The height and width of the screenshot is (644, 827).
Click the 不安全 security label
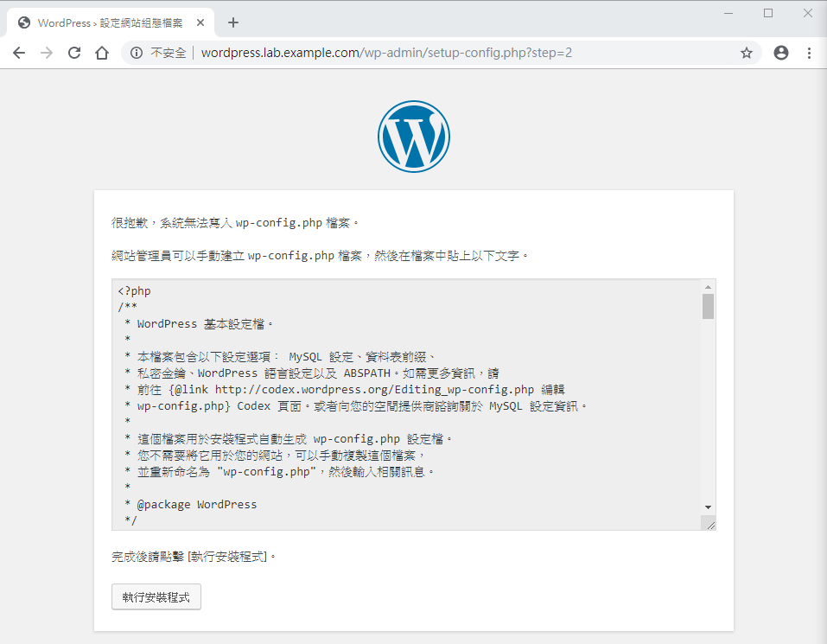click(169, 53)
